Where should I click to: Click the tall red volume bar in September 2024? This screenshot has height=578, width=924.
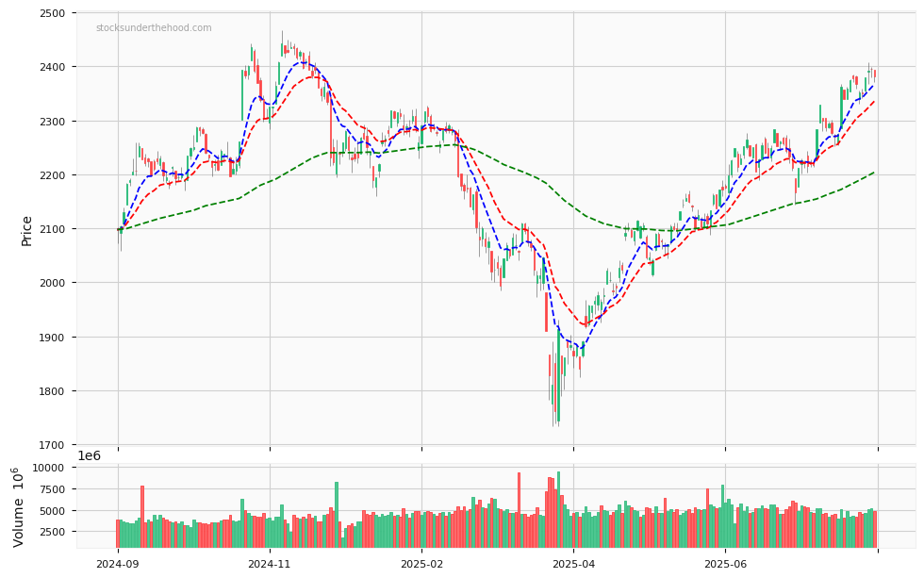142,517
